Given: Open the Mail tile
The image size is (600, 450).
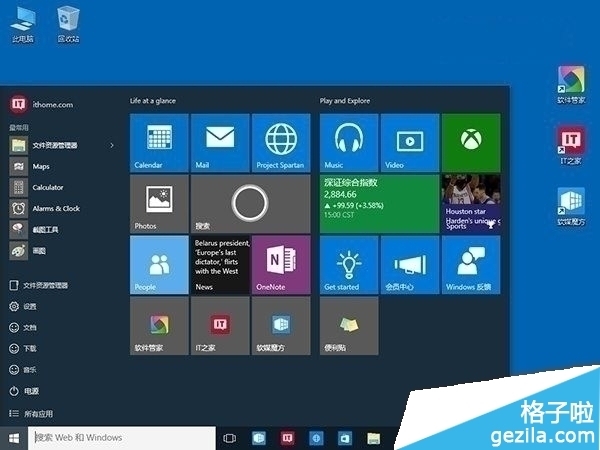Looking at the screenshot, I should pyautogui.click(x=220, y=143).
